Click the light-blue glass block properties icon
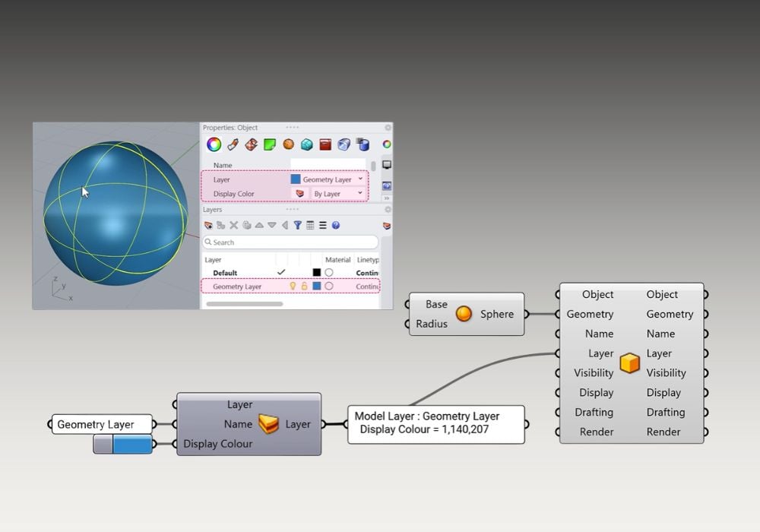The image size is (760, 532). pyautogui.click(x=344, y=144)
